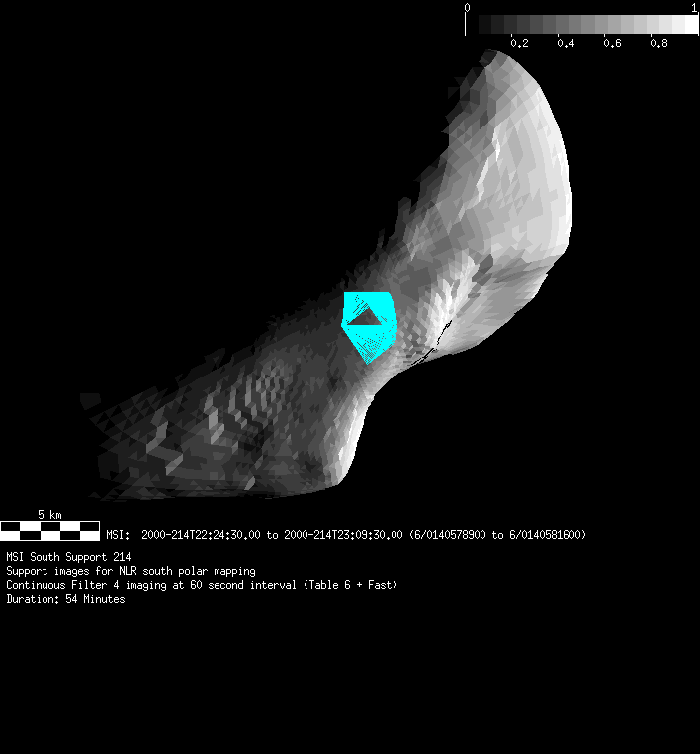
Task: Click the 0.6 tick label under colorbar
Action: [612, 44]
